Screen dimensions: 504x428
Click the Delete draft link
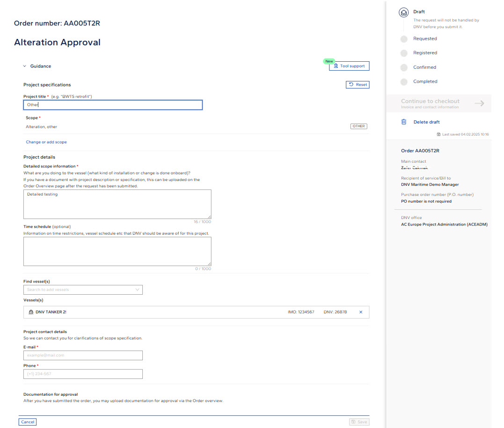426,122
